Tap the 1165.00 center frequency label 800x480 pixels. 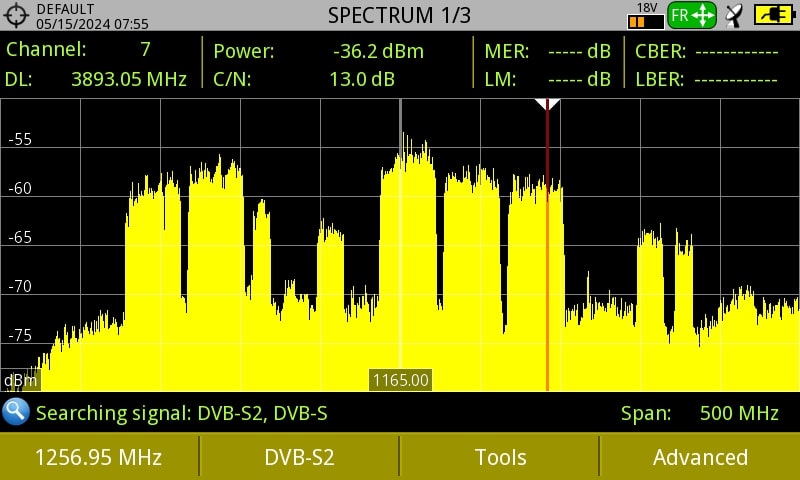401,380
